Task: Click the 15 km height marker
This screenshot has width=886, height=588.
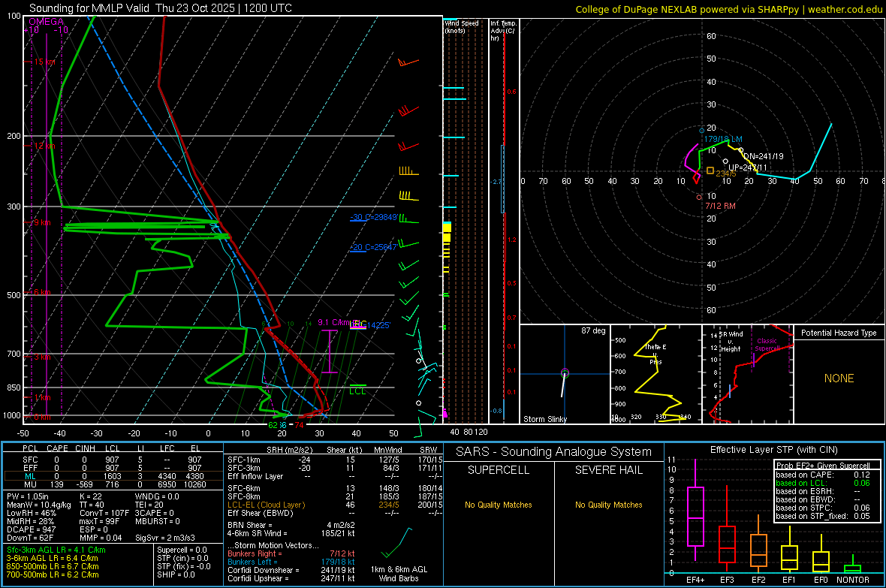Action: click(44, 62)
